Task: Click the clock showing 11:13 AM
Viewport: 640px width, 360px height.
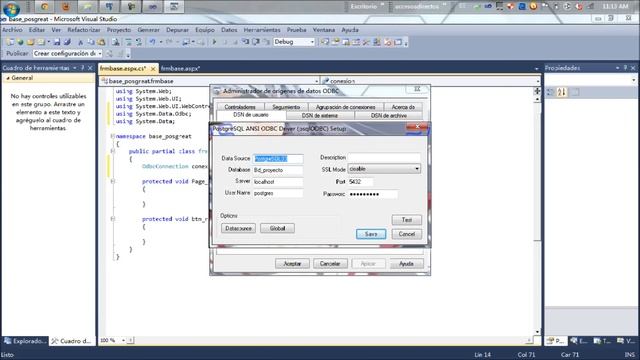Action: point(615,6)
